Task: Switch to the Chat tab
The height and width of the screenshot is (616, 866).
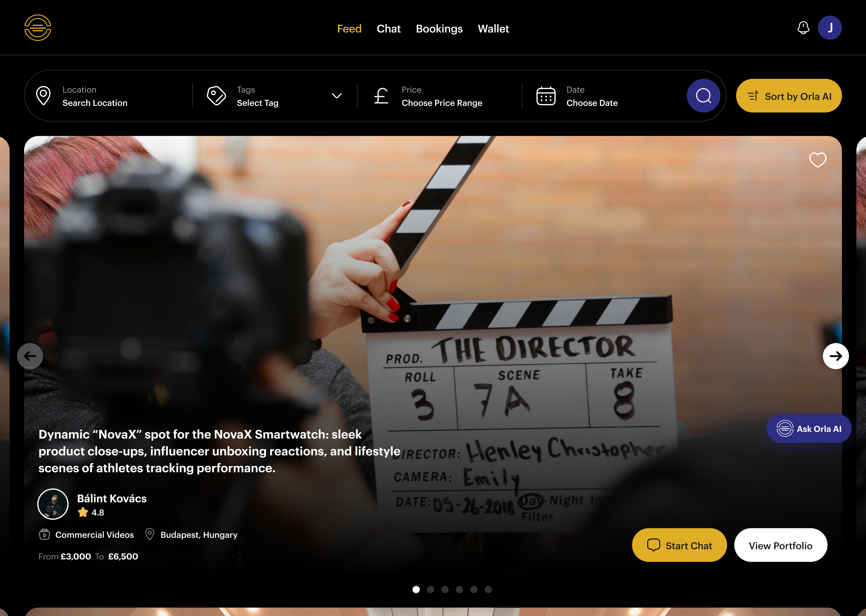Action: [x=389, y=29]
